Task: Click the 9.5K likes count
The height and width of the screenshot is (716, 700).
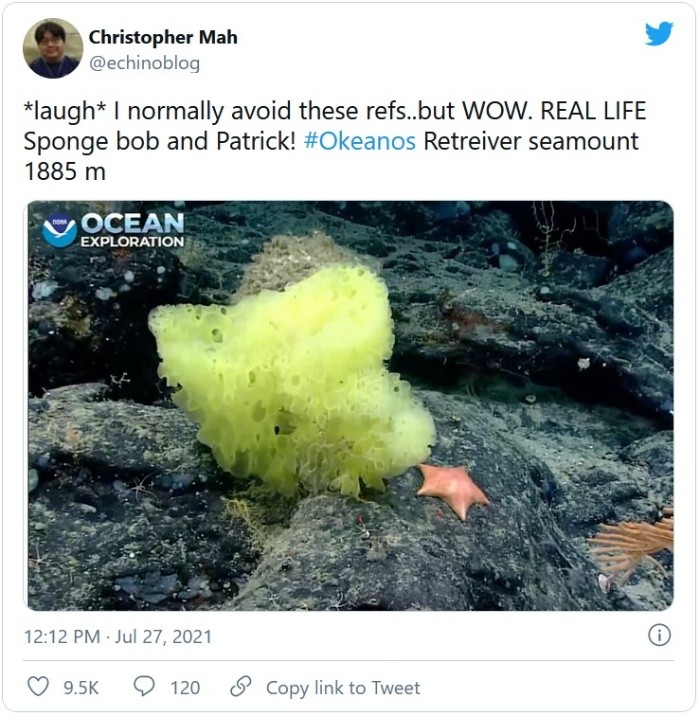Action: (x=81, y=688)
